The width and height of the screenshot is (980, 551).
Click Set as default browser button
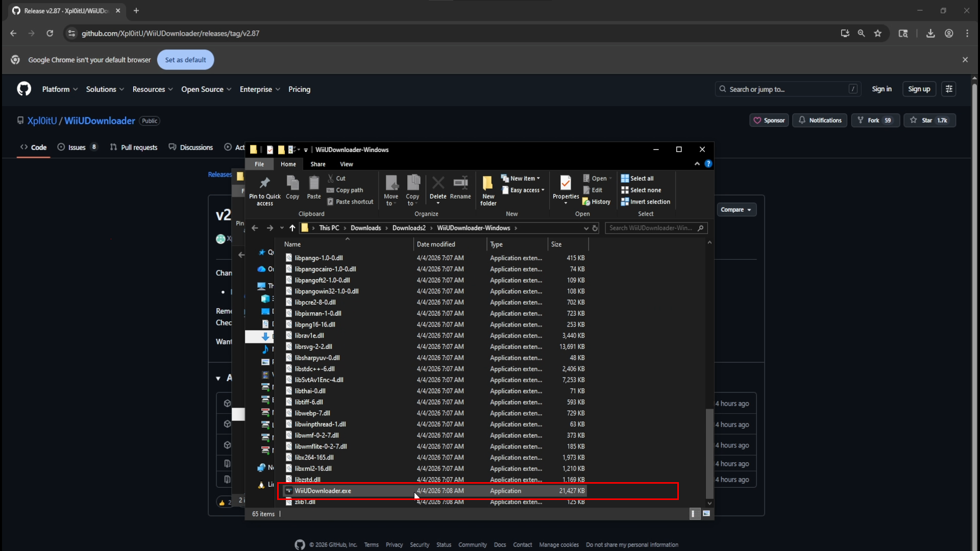185,60
